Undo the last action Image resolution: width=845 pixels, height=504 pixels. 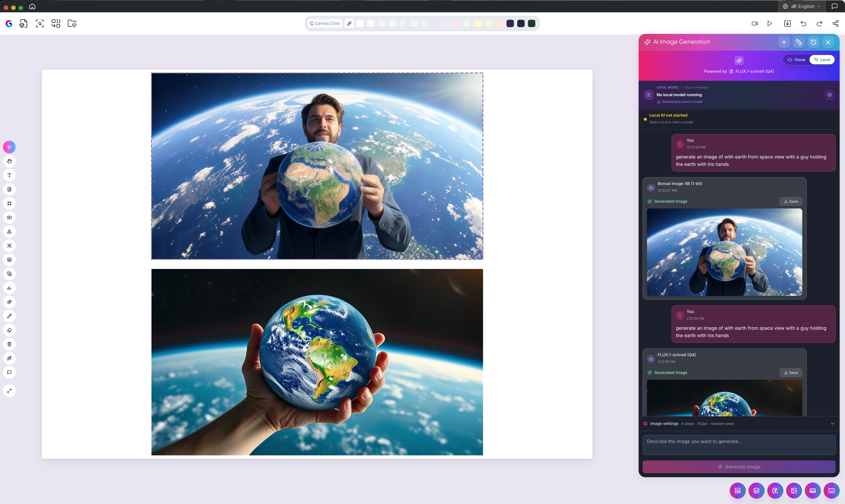(804, 23)
